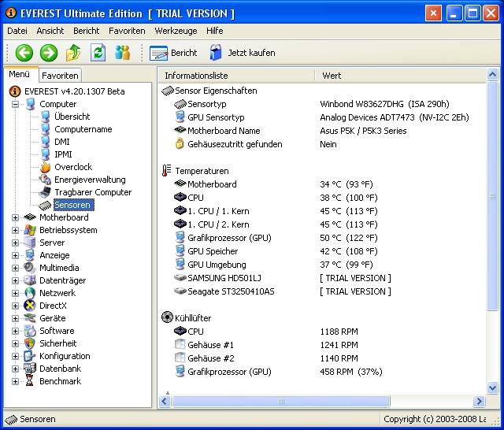This screenshot has height=430, width=504.
Task: Click the Multimedia speaker icon
Action: tap(30, 268)
